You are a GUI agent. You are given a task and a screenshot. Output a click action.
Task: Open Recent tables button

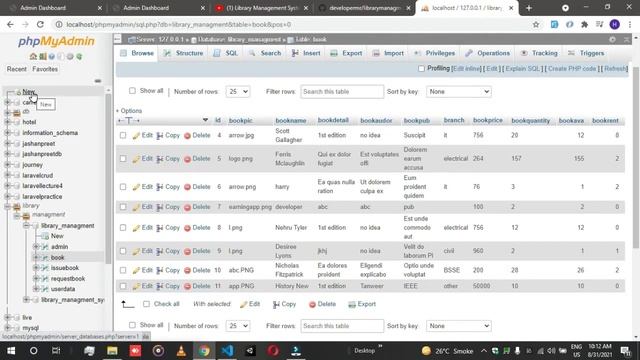point(17,69)
